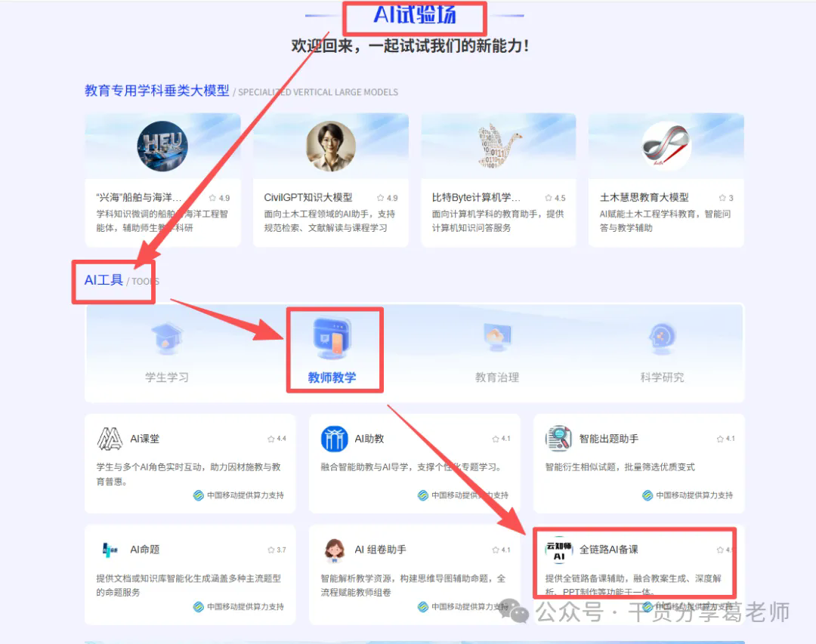Image resolution: width=816 pixels, height=644 pixels.
Task: Click the star rating on AI课堂 card
Action: (x=277, y=439)
